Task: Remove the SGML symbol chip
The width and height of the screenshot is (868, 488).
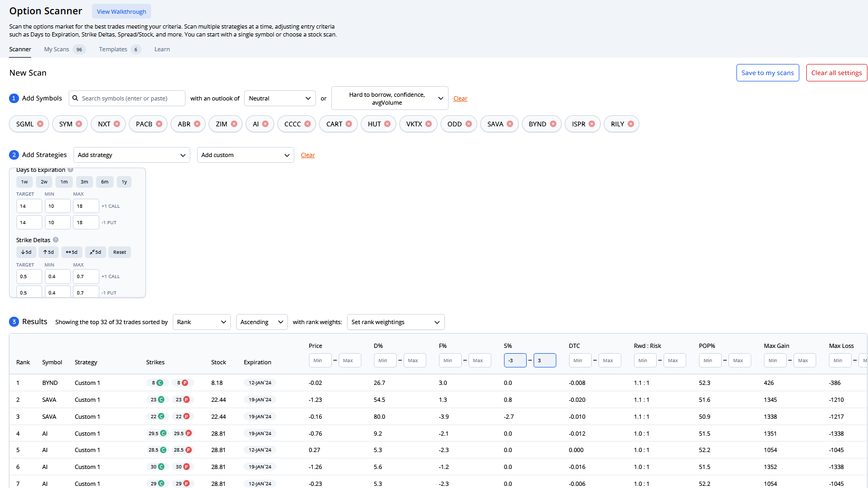Action: pyautogui.click(x=40, y=124)
